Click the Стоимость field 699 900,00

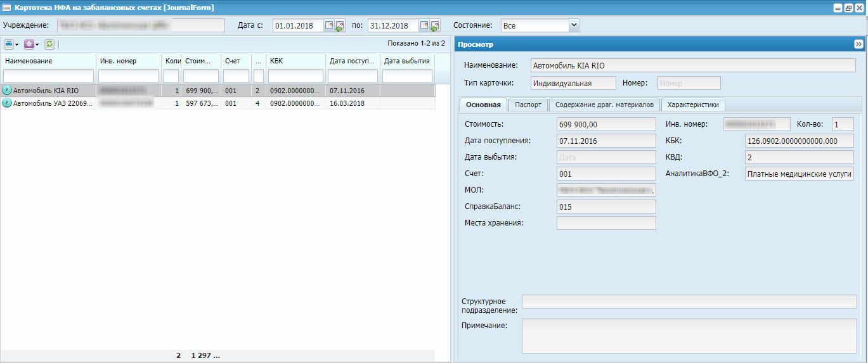606,124
